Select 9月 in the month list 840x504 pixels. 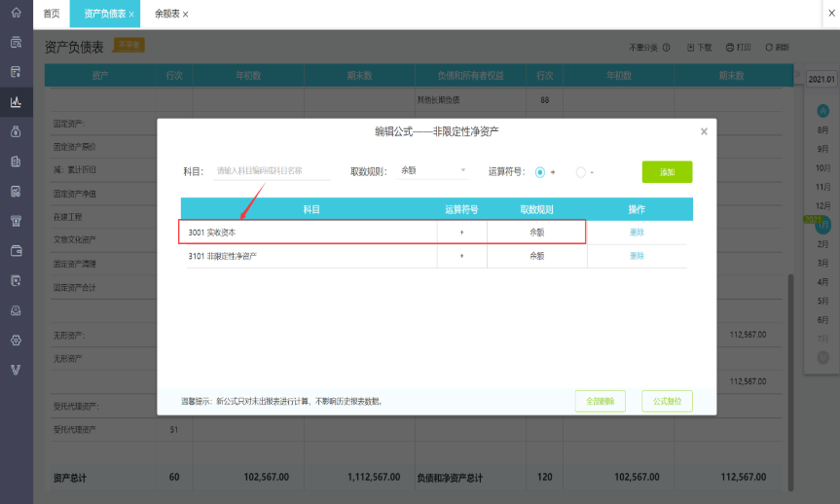pos(822,149)
